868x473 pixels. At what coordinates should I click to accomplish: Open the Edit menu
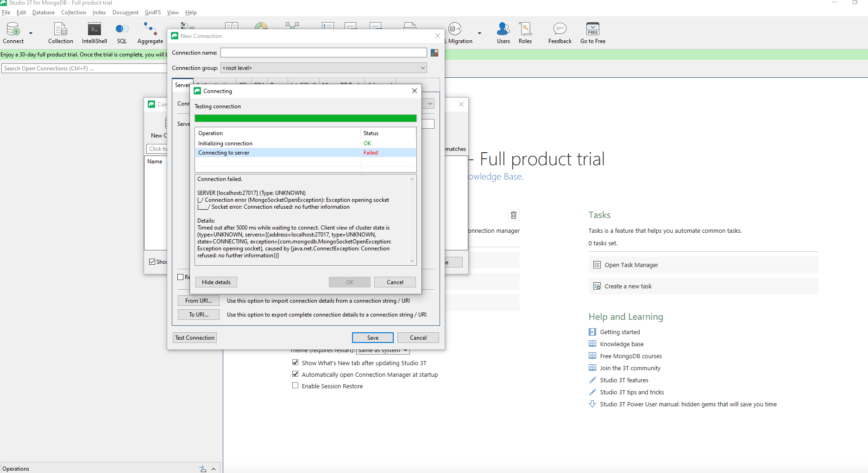pyautogui.click(x=21, y=12)
